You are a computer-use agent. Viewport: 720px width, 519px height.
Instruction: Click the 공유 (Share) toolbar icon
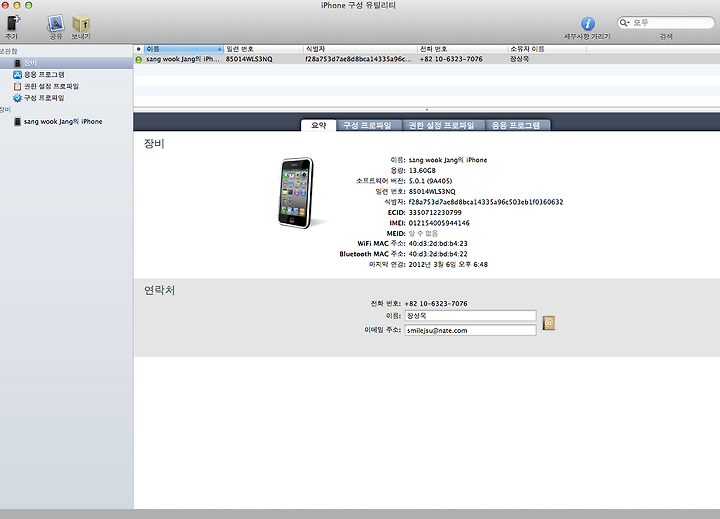[56, 23]
